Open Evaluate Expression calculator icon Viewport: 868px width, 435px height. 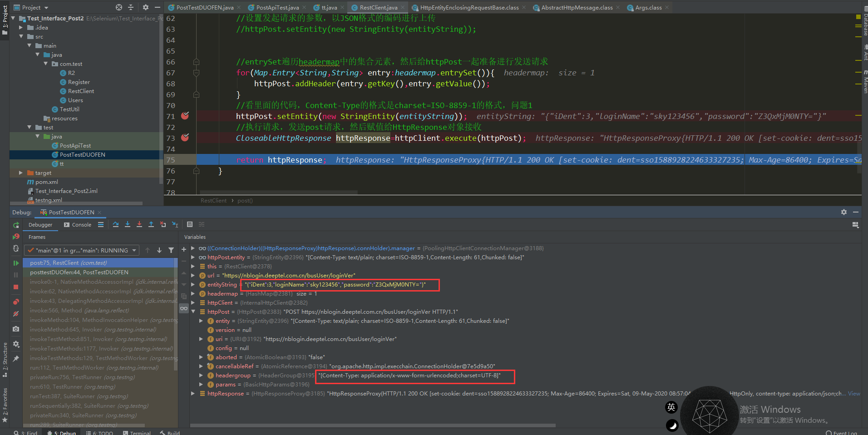click(x=190, y=224)
